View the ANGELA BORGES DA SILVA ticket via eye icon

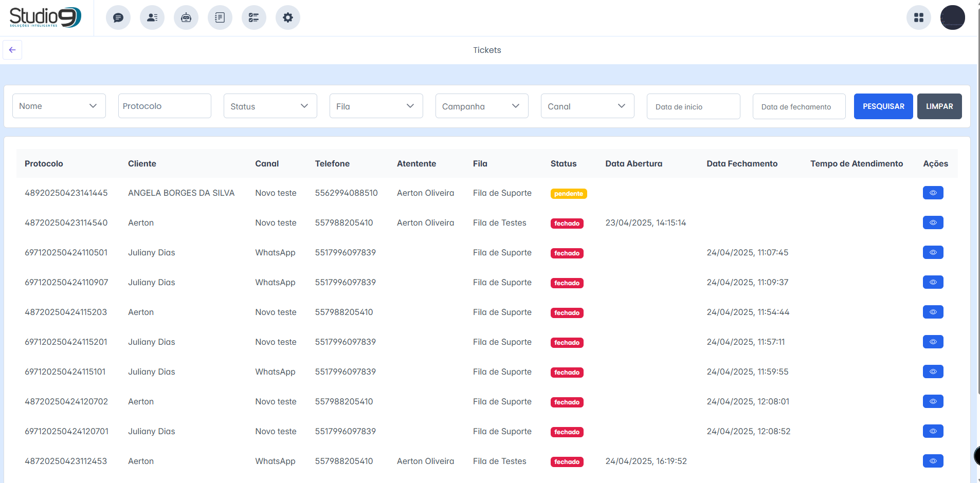click(x=933, y=193)
